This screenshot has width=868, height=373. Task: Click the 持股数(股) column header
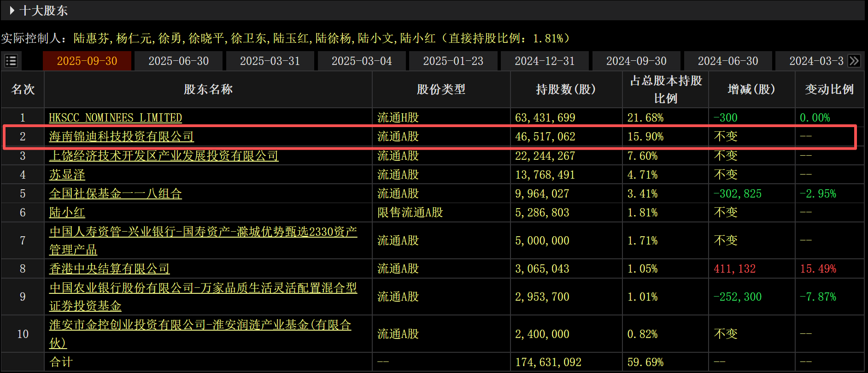pos(566,89)
